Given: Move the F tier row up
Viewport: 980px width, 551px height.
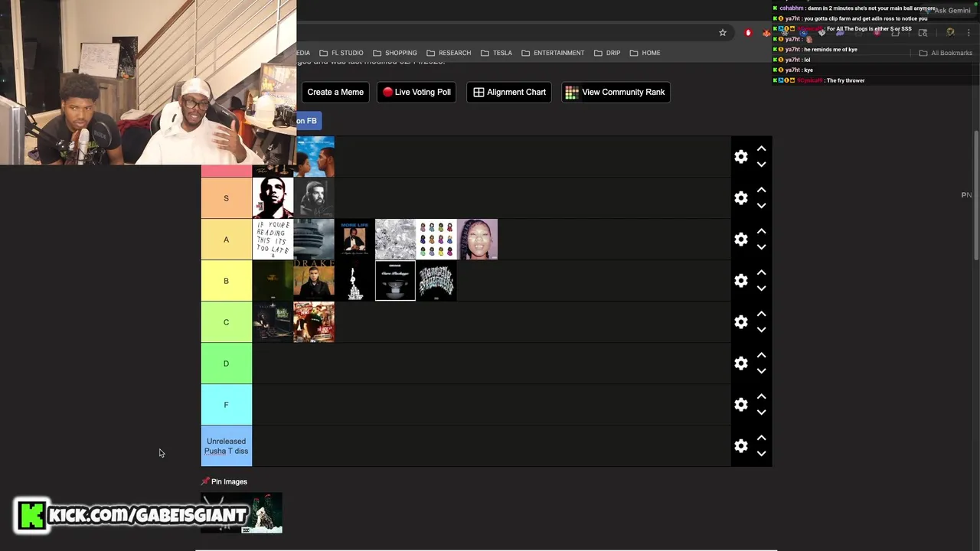Looking at the screenshot, I should click(761, 396).
